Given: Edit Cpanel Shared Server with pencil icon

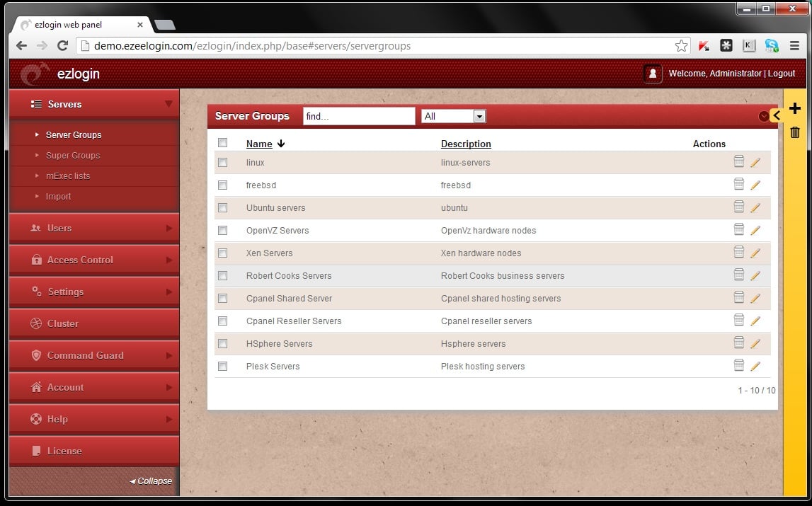Looking at the screenshot, I should click(755, 299).
